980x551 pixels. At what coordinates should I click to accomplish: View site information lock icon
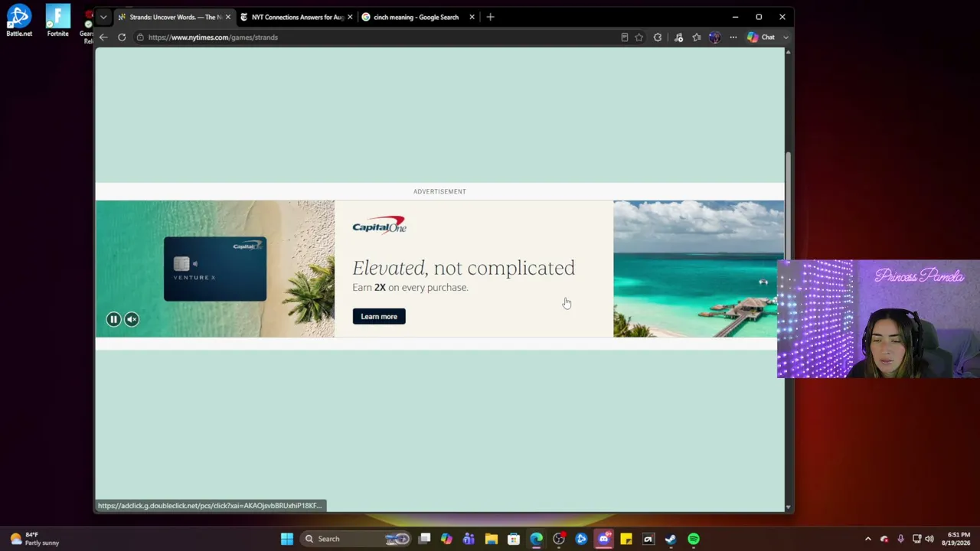[x=140, y=37]
